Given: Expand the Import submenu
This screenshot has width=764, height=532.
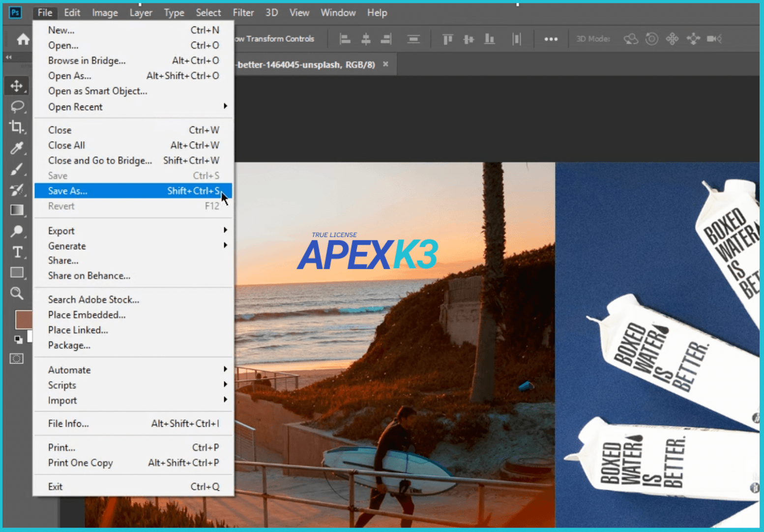Looking at the screenshot, I should pyautogui.click(x=133, y=400).
